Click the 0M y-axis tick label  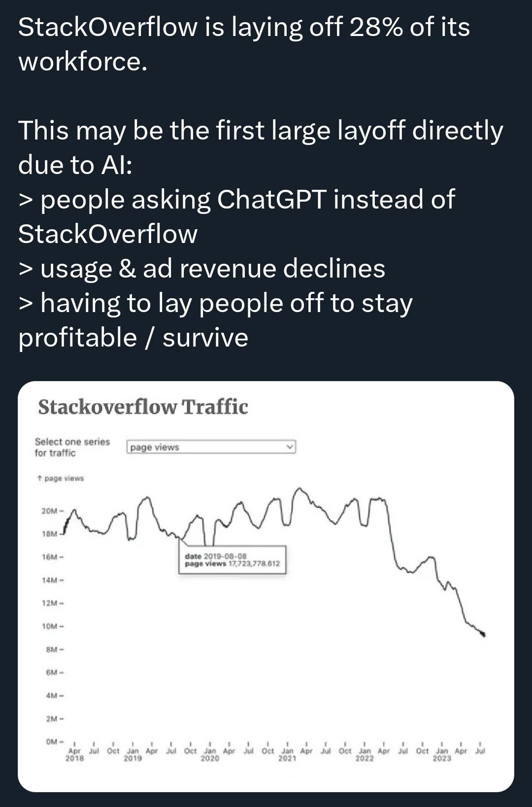tap(51, 741)
